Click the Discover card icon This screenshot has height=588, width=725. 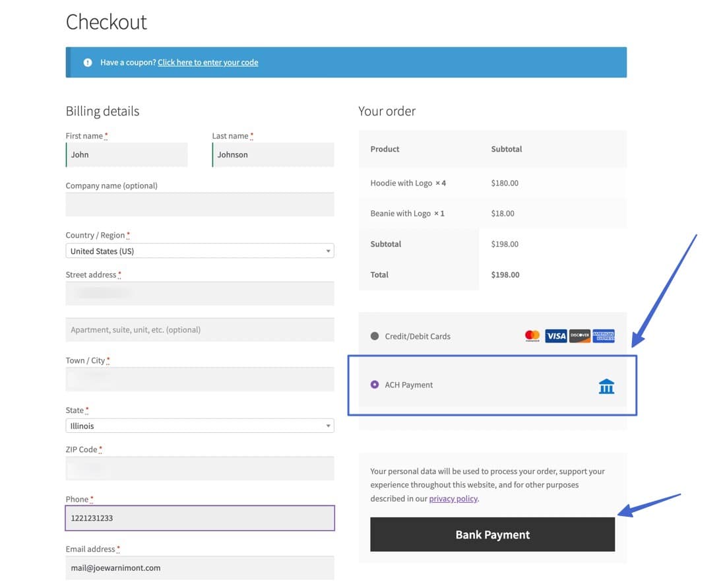579,336
